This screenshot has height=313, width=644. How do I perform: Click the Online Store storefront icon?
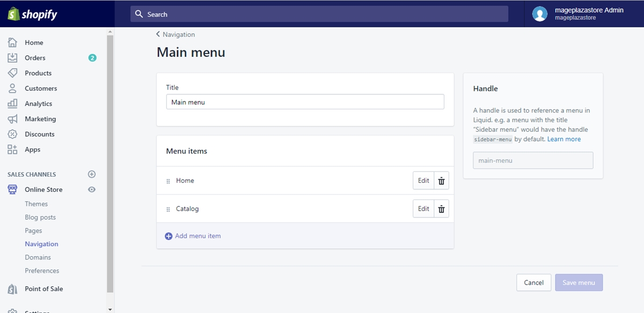click(12, 189)
